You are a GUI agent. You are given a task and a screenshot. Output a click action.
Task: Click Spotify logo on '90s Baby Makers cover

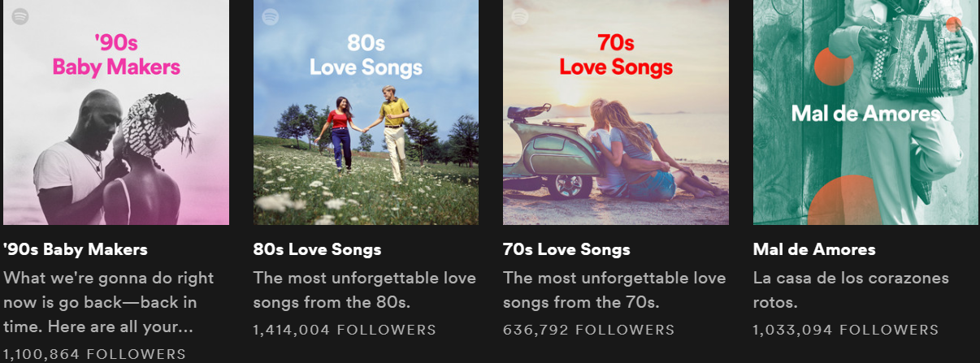(20, 15)
